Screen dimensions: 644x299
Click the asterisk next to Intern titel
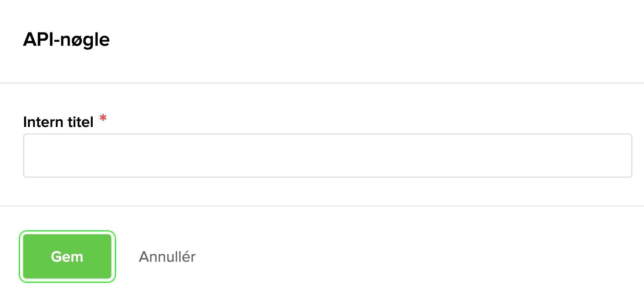[x=103, y=119]
